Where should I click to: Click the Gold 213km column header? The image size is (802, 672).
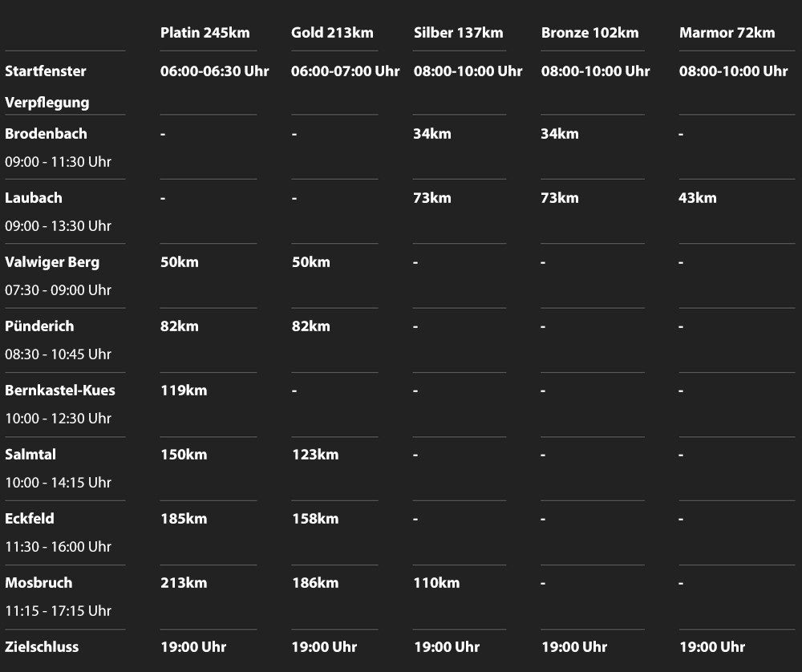(x=332, y=33)
